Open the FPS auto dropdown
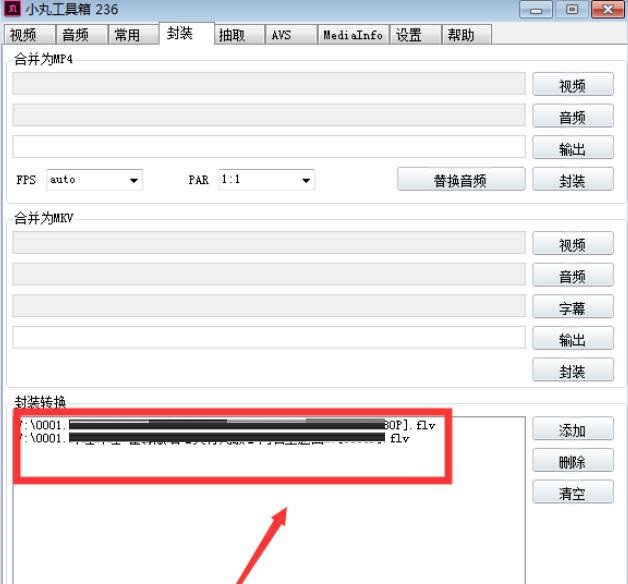This screenshot has width=628, height=584. 95,180
